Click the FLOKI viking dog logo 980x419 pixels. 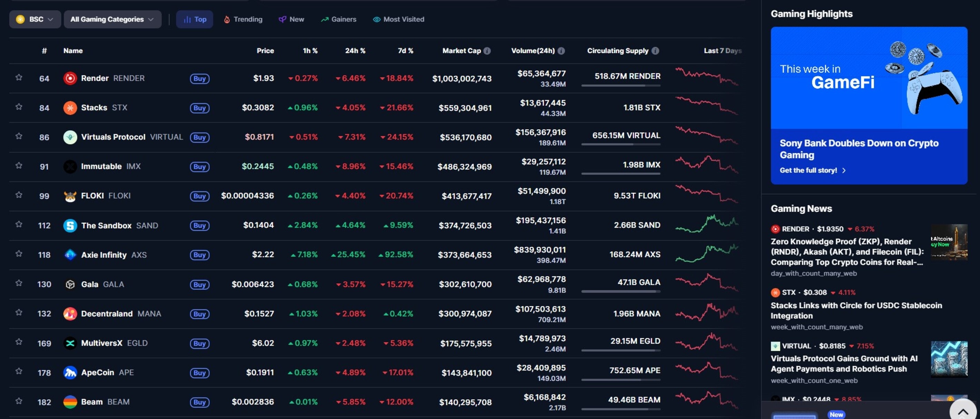click(70, 196)
